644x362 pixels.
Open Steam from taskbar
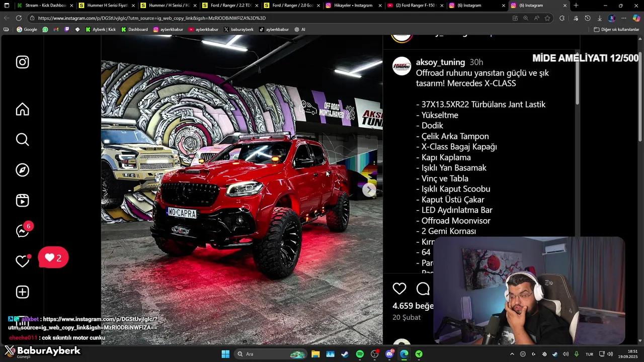coord(345,354)
